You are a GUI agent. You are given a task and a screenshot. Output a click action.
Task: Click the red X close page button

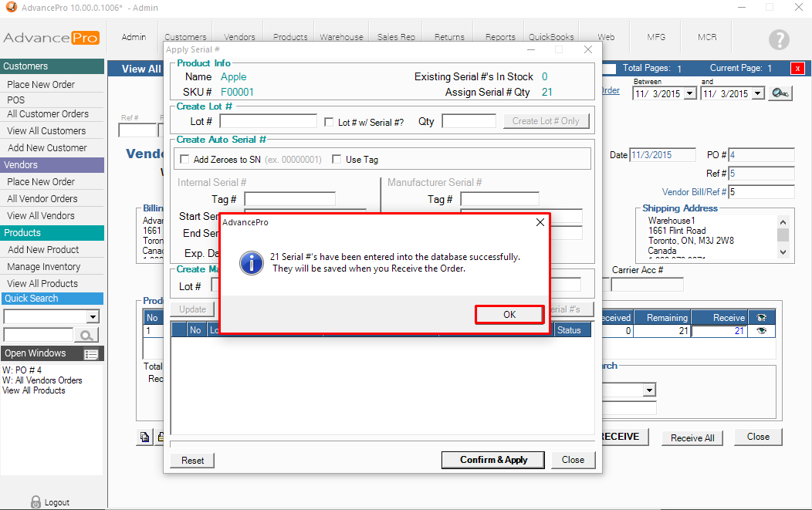[x=797, y=69]
